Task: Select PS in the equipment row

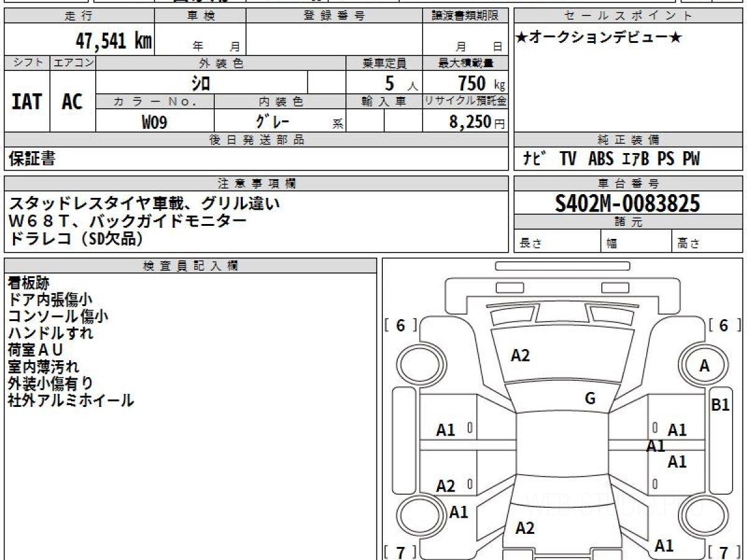Action: (x=666, y=159)
